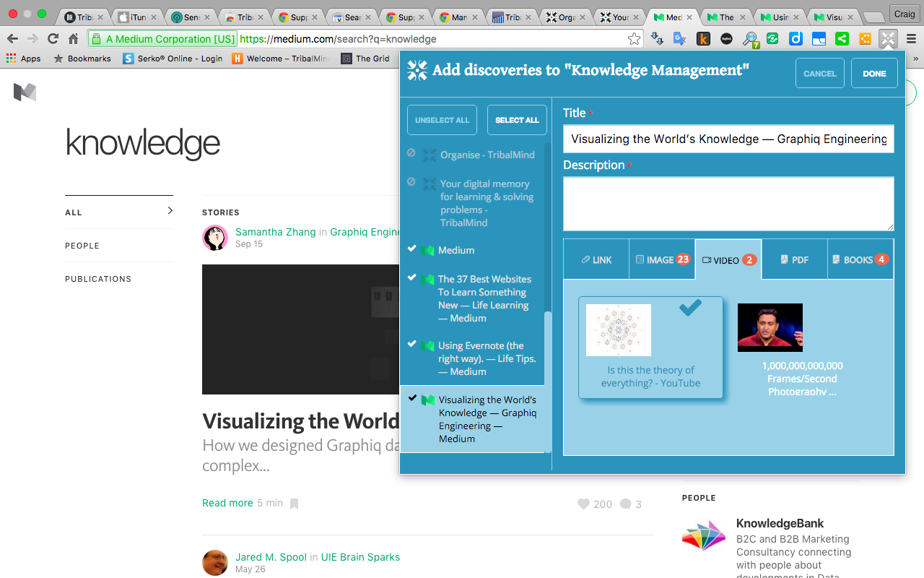Viewport: 924px width, 578px height.
Task: Open responses via the comment bubble icon
Action: tap(625, 504)
